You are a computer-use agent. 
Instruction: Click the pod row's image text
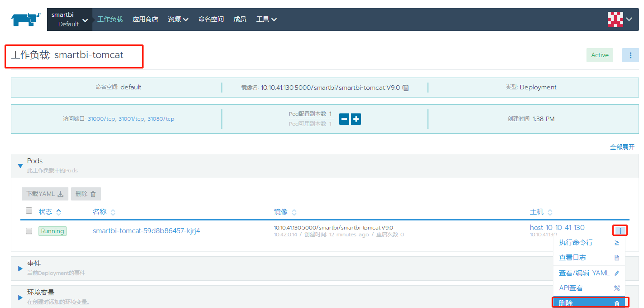point(333,228)
